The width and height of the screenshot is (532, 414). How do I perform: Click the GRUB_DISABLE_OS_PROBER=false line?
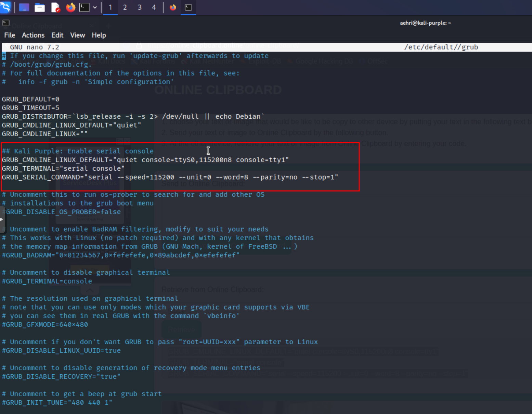[x=62, y=212]
